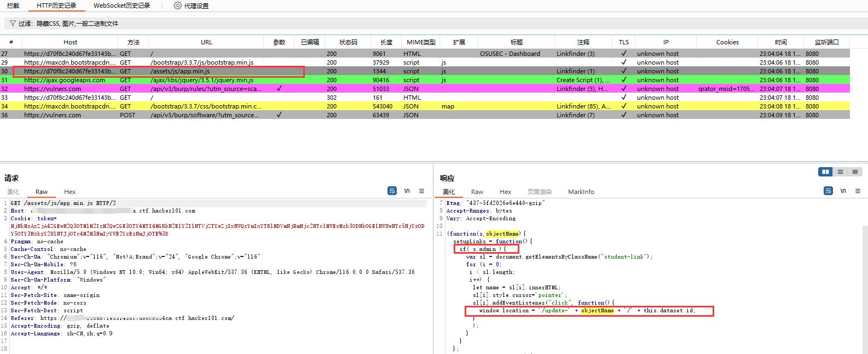Switch to the HTTP历史记录 tab
868x354 pixels.
56,5
